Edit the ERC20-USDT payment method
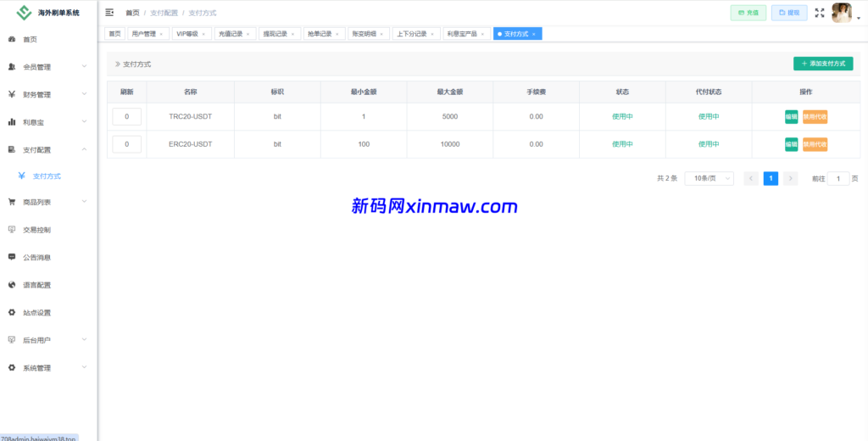The width and height of the screenshot is (868, 441). (791, 145)
